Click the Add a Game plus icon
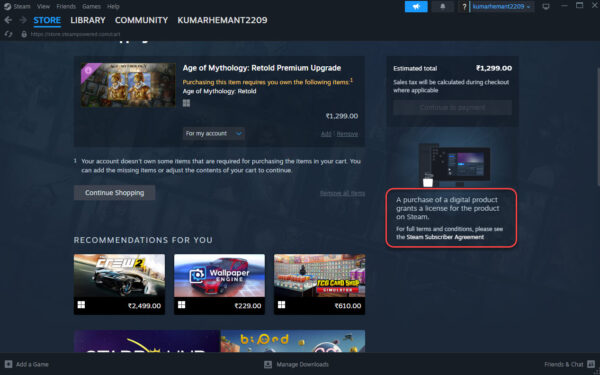 click(8, 364)
